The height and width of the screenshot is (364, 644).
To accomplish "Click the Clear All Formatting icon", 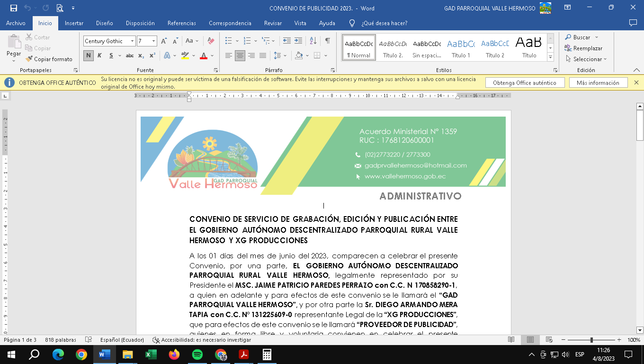I will click(x=211, y=41).
